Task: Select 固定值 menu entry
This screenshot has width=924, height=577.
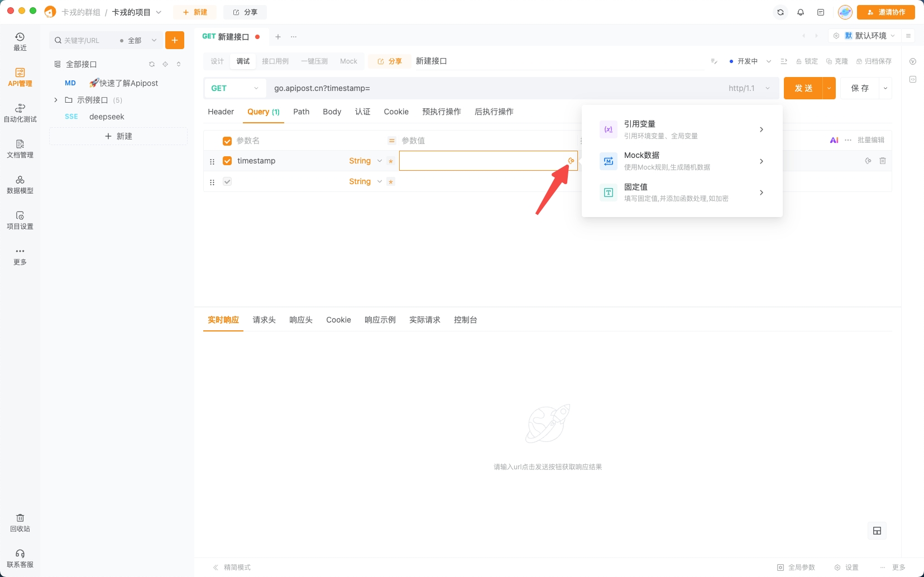Action: click(682, 193)
